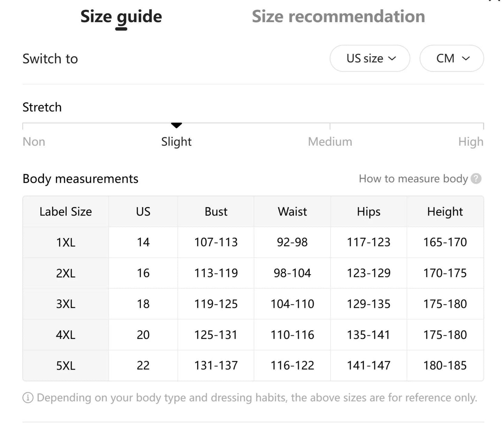Image resolution: width=504 pixels, height=423 pixels.
Task: Click the chevron in US size selector
Action: coord(392,58)
